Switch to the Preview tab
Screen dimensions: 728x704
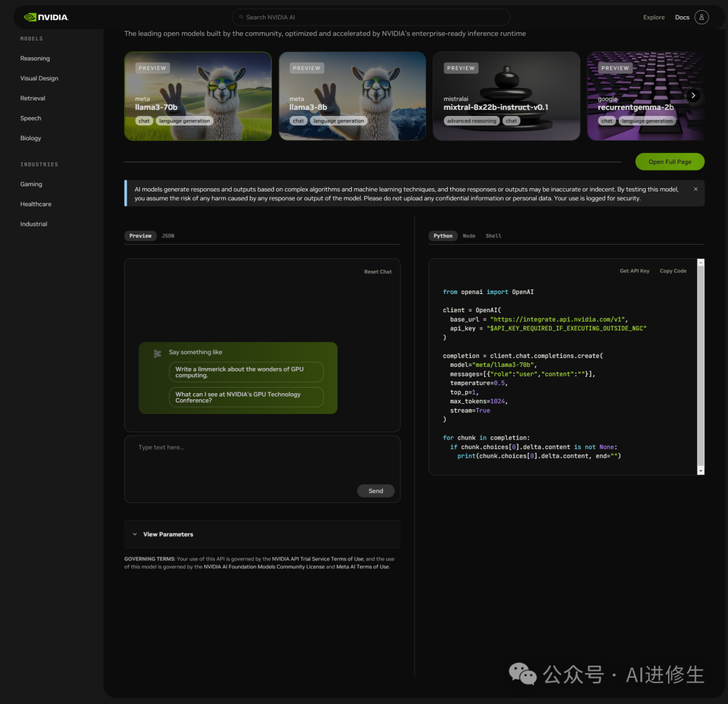pyautogui.click(x=140, y=236)
